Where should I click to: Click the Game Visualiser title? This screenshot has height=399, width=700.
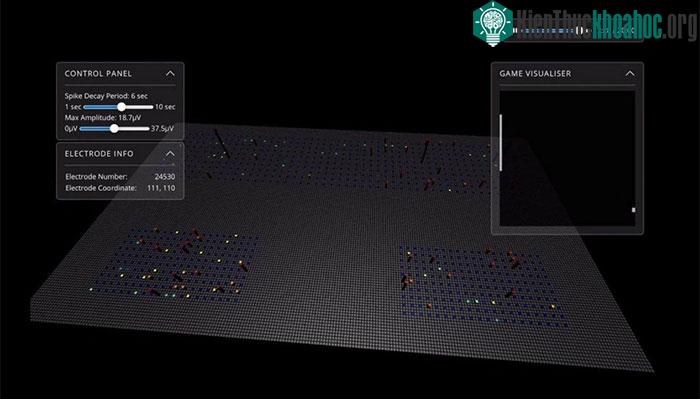coord(535,74)
